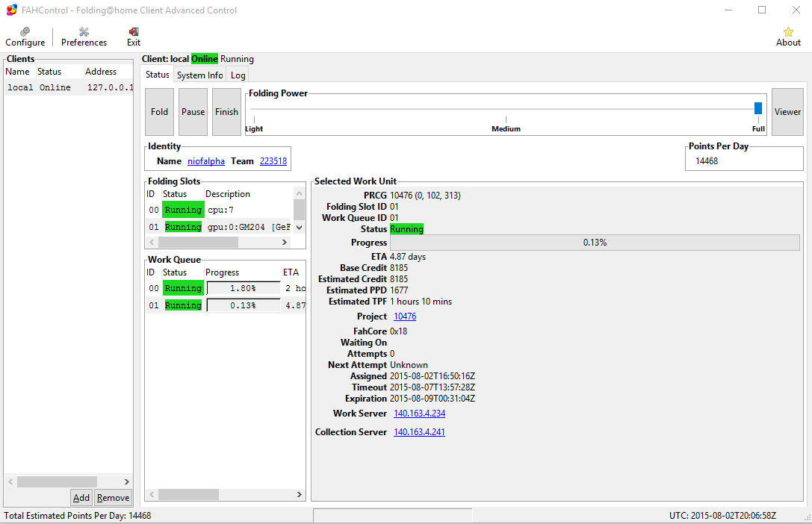This screenshot has width=812, height=524.
Task: Click the Expiration 2015-08-09T00:31:04Z value
Action: point(433,399)
